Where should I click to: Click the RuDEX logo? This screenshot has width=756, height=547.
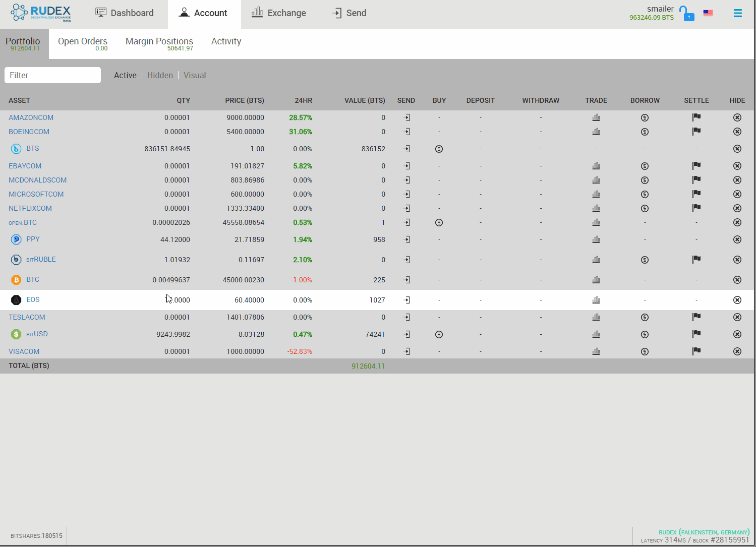coord(41,13)
